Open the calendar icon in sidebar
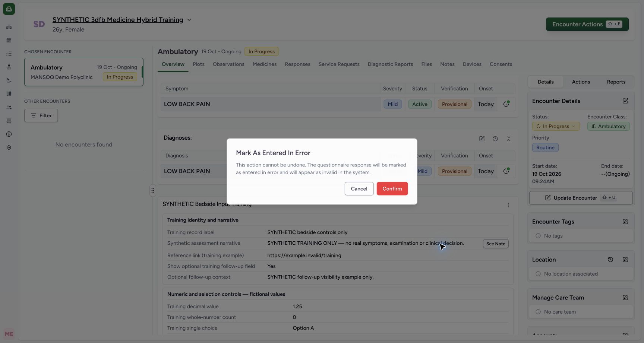644x343 pixels. [9, 40]
